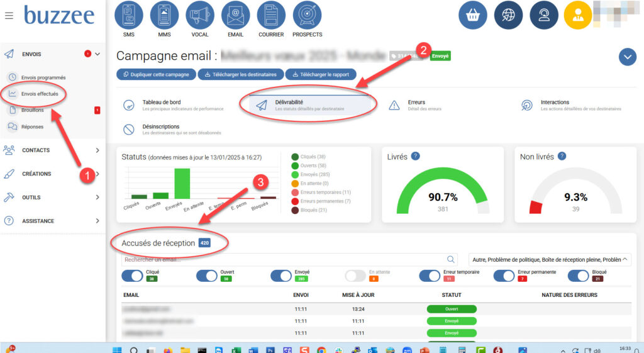
Task: Open the support headset icon
Action: (544, 15)
